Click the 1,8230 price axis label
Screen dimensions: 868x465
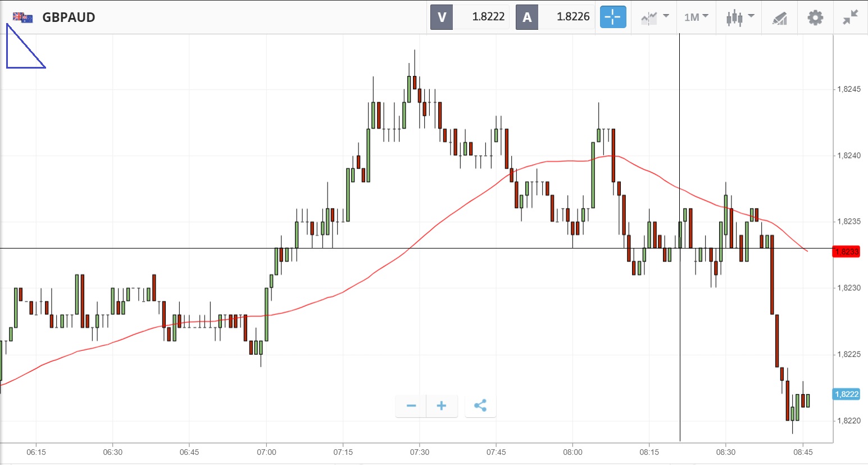click(848, 288)
